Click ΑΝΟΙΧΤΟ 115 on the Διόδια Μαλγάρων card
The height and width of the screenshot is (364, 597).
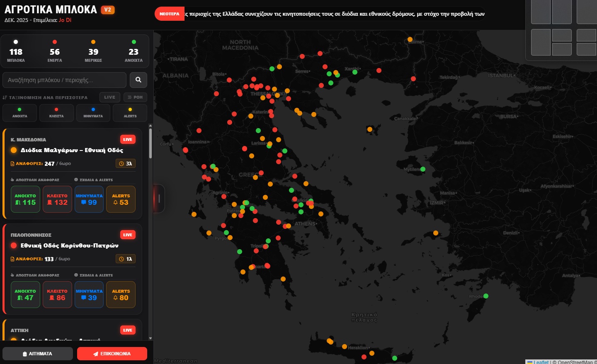click(x=25, y=199)
